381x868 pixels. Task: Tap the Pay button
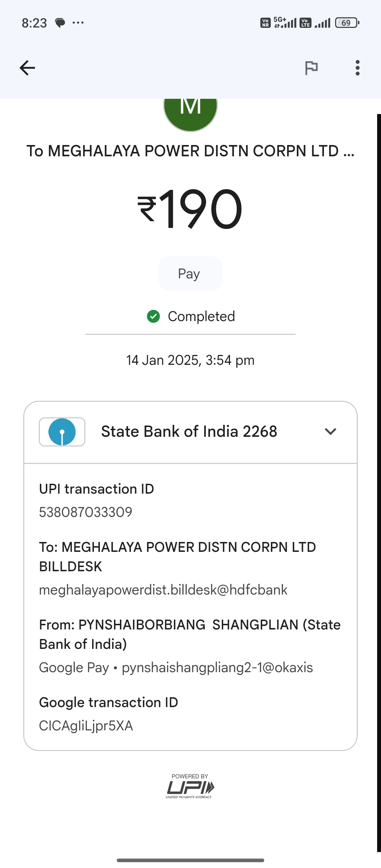click(x=190, y=274)
